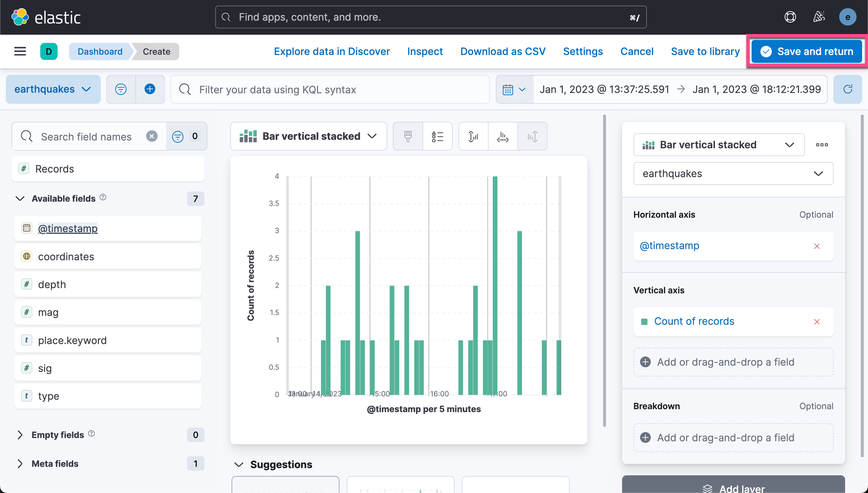Open the saved query filter menu
Screen dimensions: 868x493
121,89
